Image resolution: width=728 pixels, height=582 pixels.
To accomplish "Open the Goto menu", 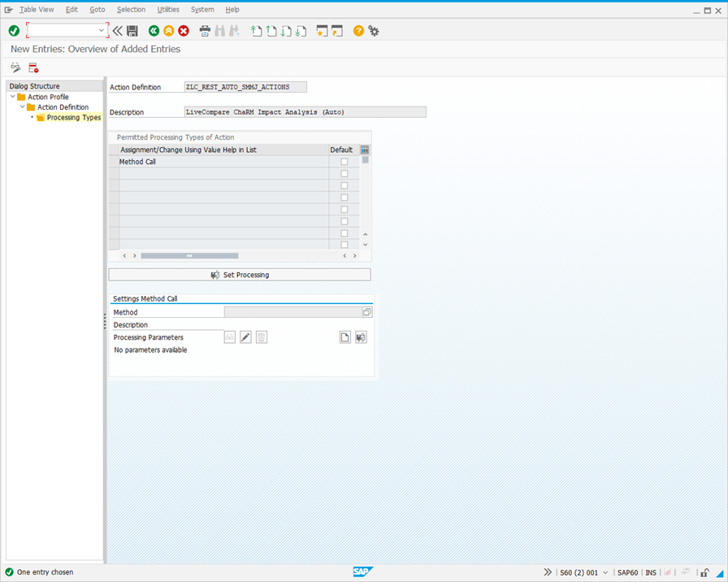I will (x=97, y=10).
